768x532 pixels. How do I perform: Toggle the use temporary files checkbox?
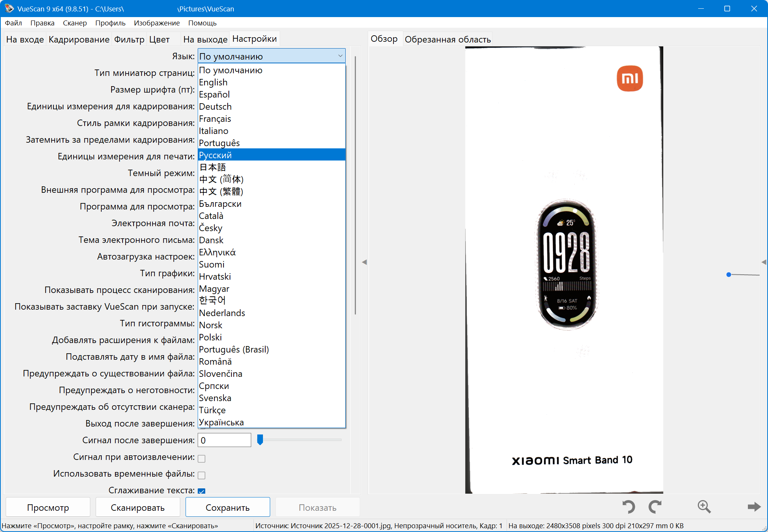201,475
